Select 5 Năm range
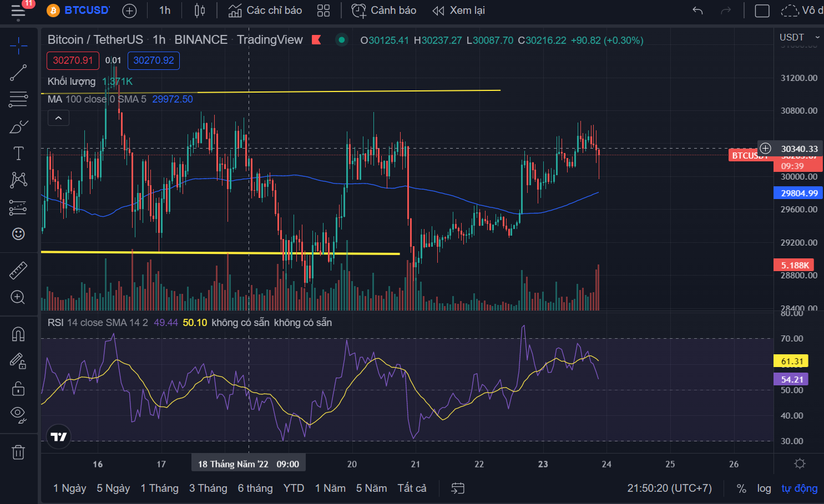 tap(371, 488)
